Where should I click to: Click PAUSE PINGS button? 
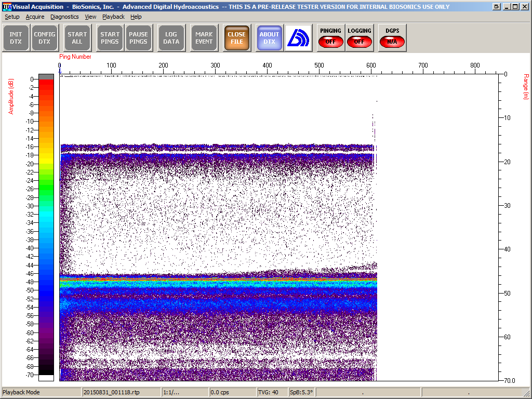[x=138, y=38]
